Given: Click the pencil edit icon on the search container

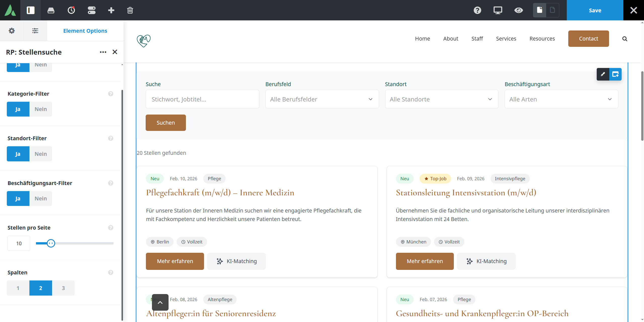Looking at the screenshot, I should tap(603, 74).
